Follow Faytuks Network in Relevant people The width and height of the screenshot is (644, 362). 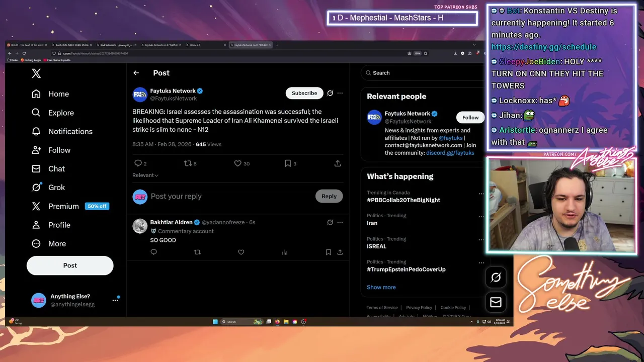(x=470, y=117)
